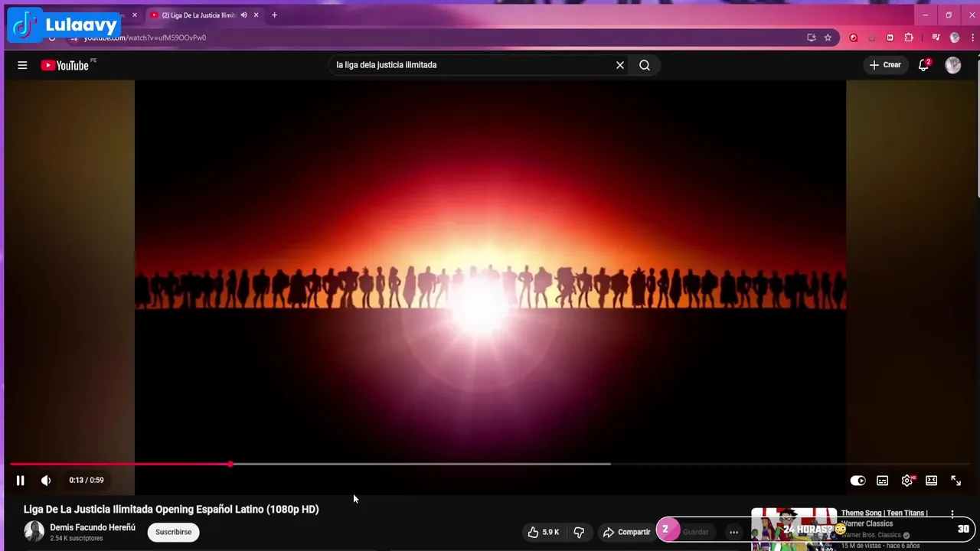Close the first browser tab
Image resolution: width=980 pixels, height=551 pixels.
(135, 15)
